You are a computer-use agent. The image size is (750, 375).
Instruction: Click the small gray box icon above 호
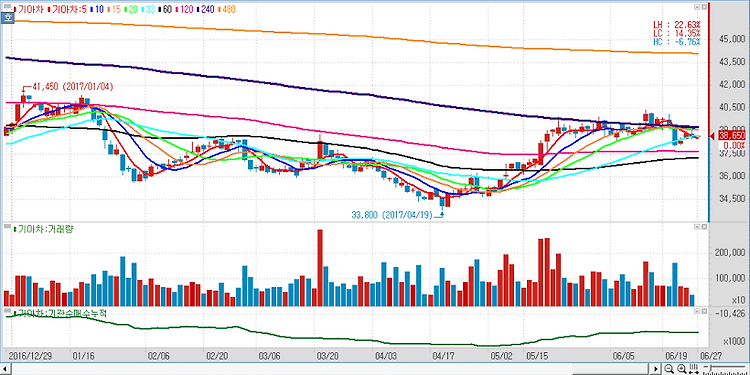[x=7, y=7]
